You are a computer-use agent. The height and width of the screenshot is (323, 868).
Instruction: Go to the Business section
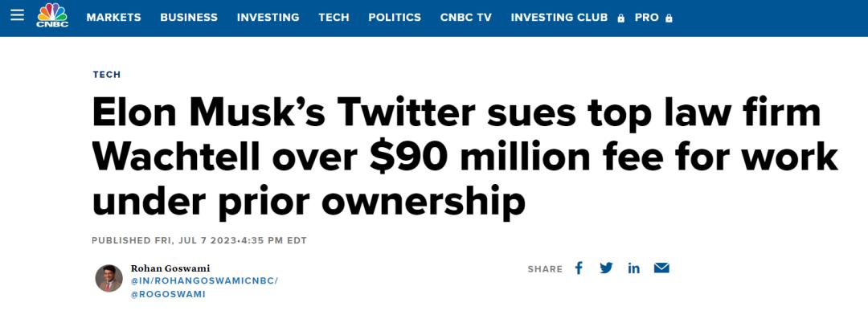pyautogui.click(x=189, y=17)
